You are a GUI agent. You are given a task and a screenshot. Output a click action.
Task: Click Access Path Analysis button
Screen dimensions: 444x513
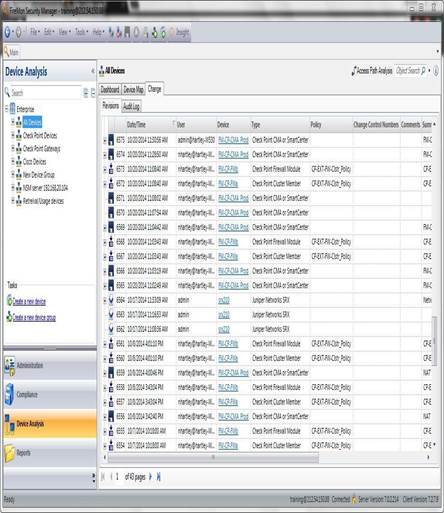pyautogui.click(x=372, y=71)
